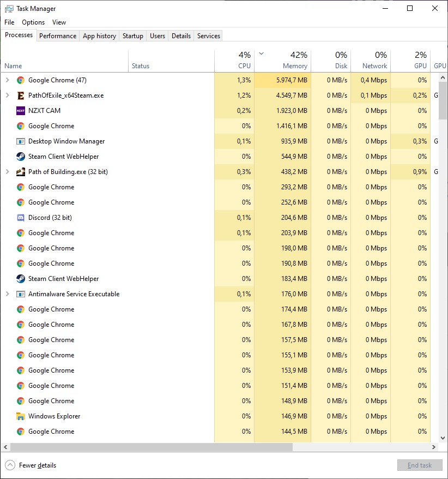Click the End task button
This screenshot has height=479, width=448.
point(420,465)
